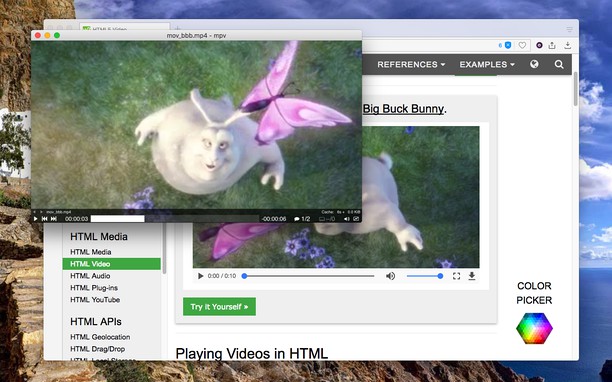Cycle subtitle track 1/2 in mpv

[302, 219]
